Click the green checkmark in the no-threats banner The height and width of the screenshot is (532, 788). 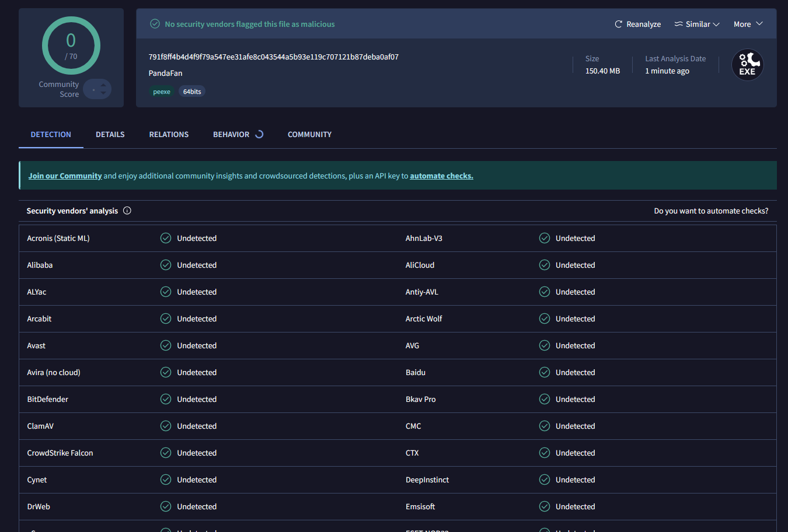click(155, 24)
